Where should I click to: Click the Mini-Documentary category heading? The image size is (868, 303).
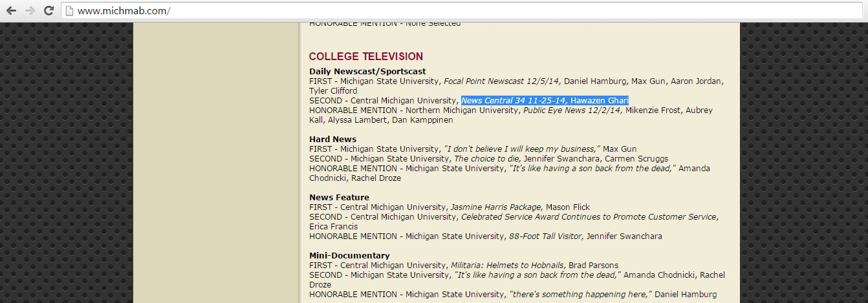pyautogui.click(x=349, y=255)
